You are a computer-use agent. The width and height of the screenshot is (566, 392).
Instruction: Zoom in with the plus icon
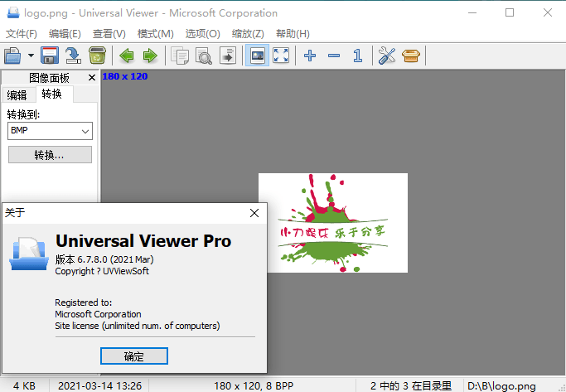(x=310, y=56)
